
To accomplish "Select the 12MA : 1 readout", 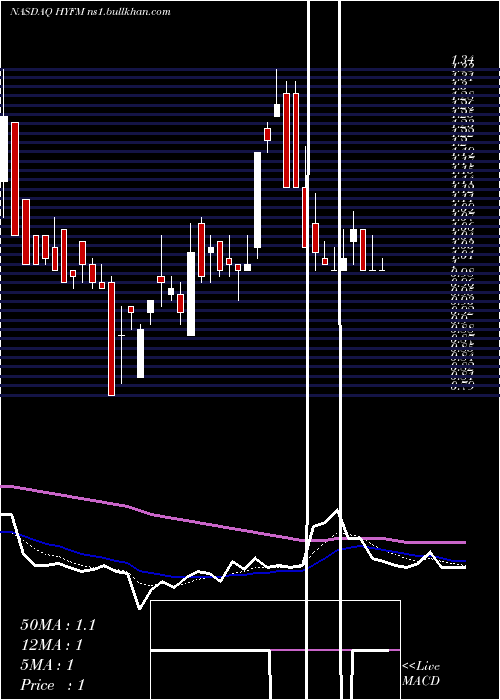I will point(52,645).
